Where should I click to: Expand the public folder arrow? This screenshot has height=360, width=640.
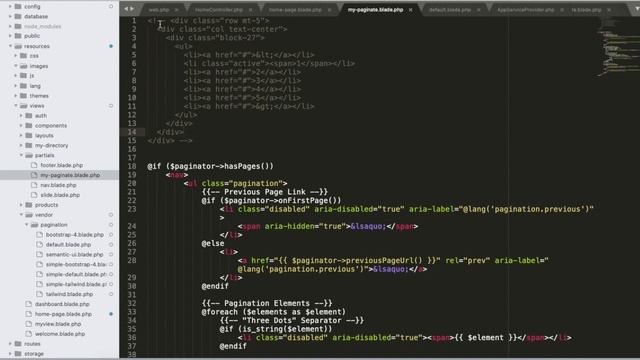coord(10,36)
